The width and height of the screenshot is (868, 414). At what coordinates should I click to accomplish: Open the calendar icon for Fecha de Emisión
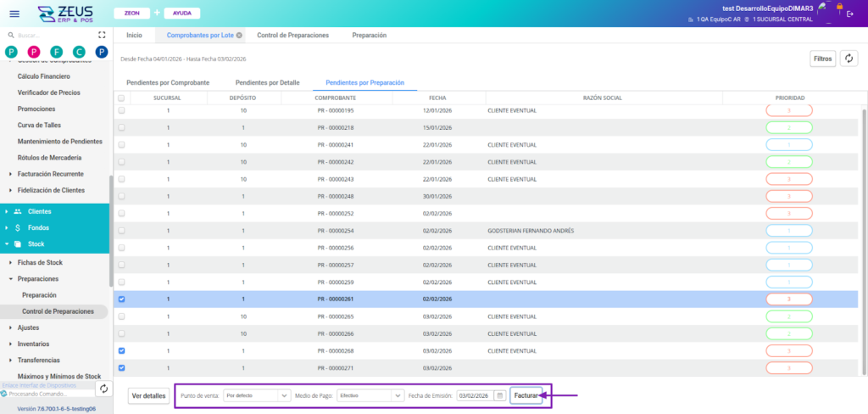500,395
